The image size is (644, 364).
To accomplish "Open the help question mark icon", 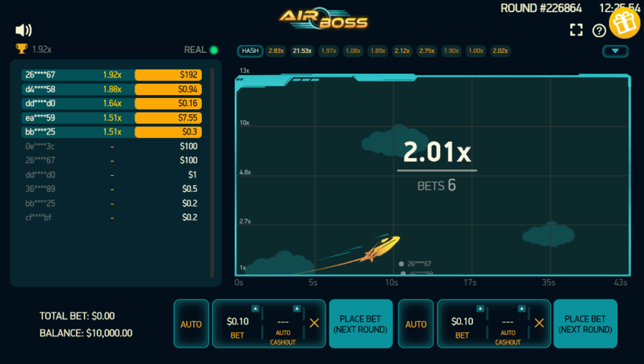I will point(599,30).
